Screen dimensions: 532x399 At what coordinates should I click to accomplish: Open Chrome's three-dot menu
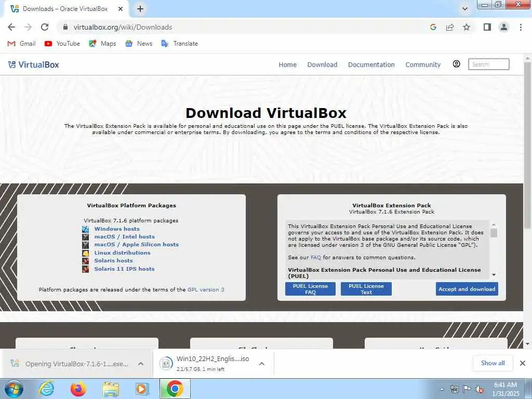[521, 27]
